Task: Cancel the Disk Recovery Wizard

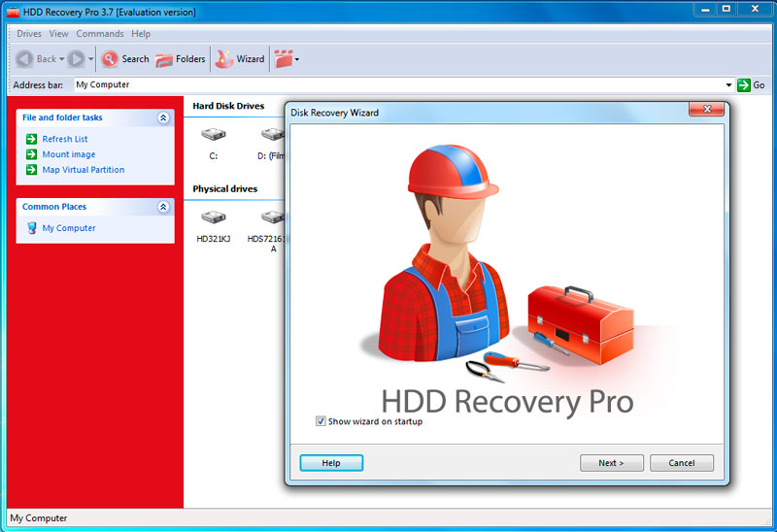Action: (682, 463)
